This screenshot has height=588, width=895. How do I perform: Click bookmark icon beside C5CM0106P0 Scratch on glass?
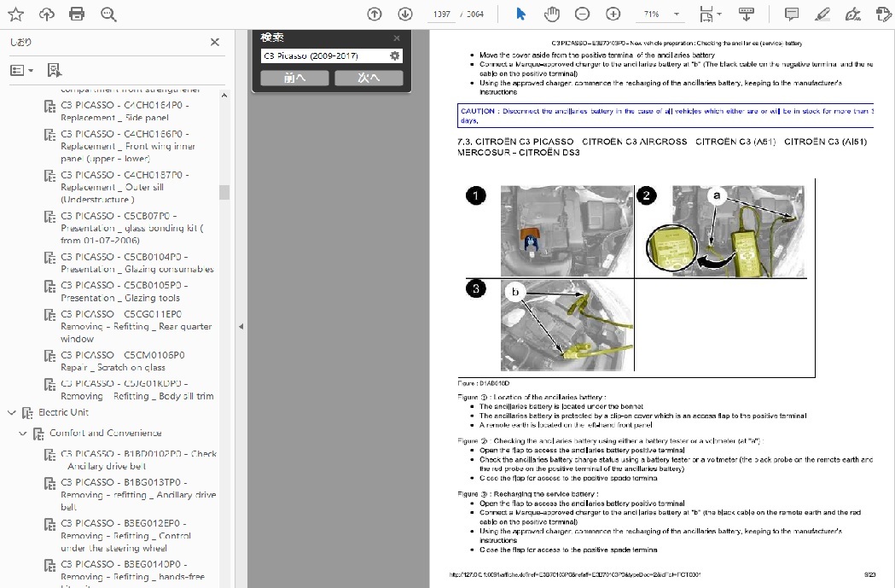pos(49,355)
